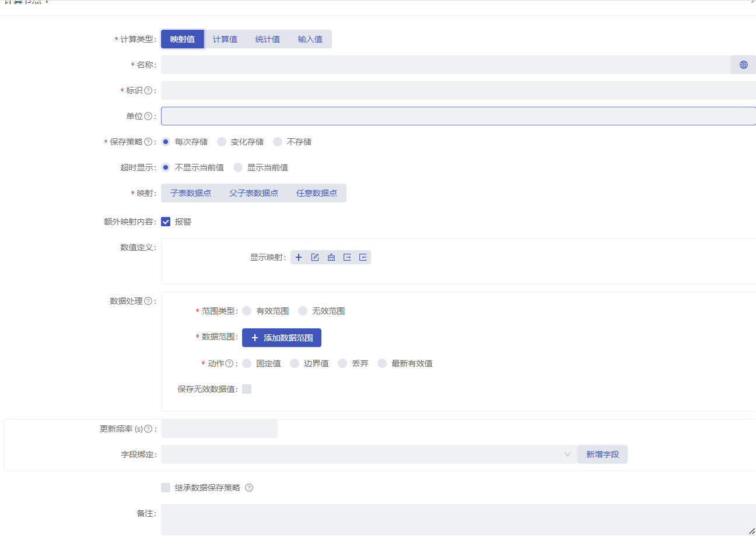Select the 映射值 calculation type
The width and height of the screenshot is (756, 536).
pos(183,39)
